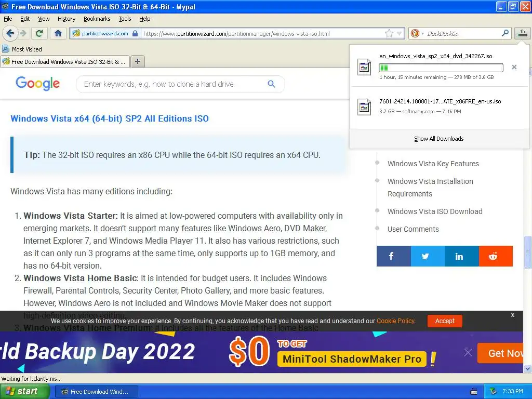The width and height of the screenshot is (532, 399).
Task: Open the Windows start menu
Action: tap(25, 391)
